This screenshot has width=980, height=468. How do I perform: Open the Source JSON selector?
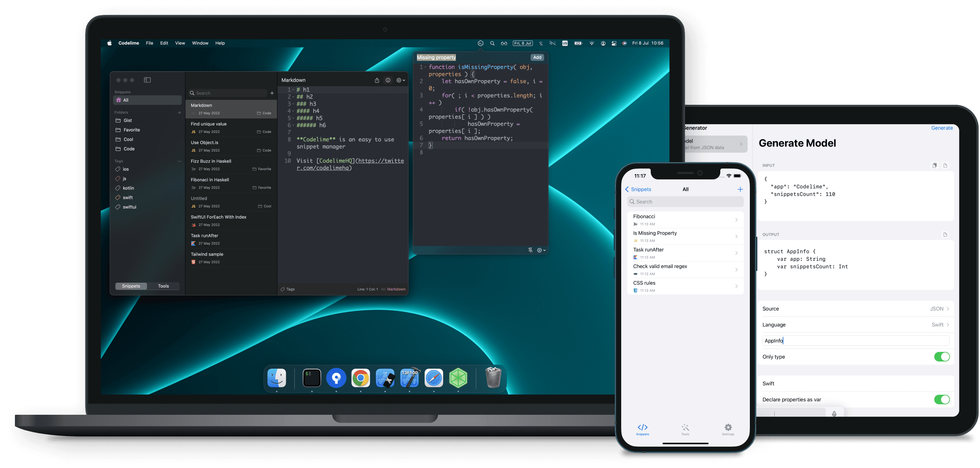(856, 309)
